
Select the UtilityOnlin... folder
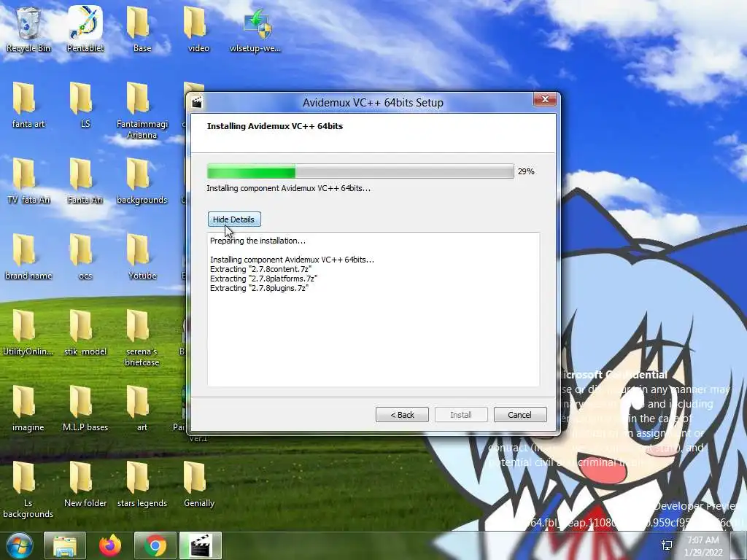(x=28, y=332)
